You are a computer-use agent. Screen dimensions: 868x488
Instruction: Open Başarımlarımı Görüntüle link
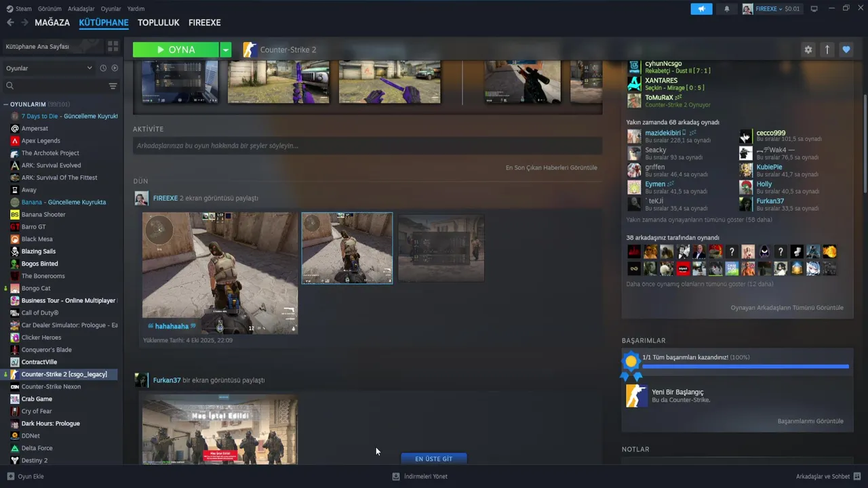point(810,421)
